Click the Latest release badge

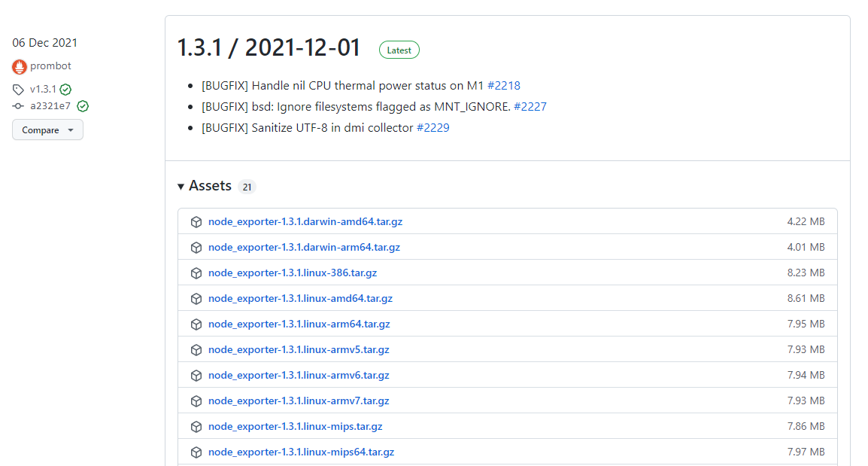click(399, 50)
